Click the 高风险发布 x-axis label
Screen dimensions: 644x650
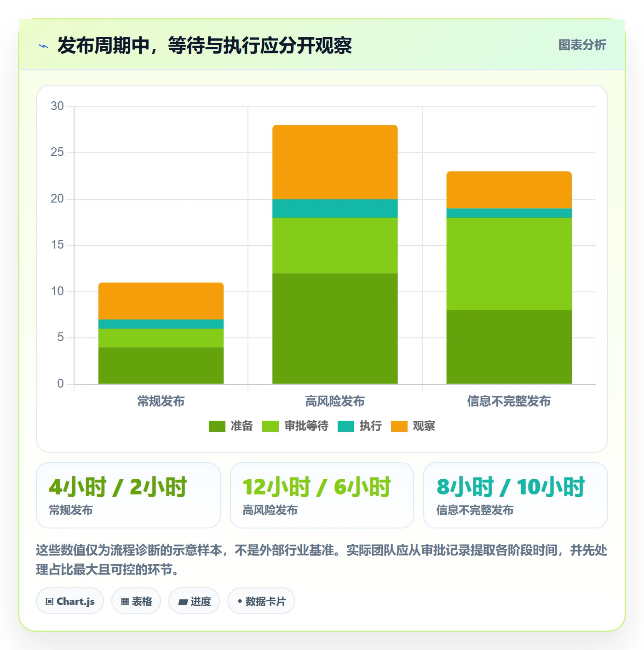click(x=335, y=401)
